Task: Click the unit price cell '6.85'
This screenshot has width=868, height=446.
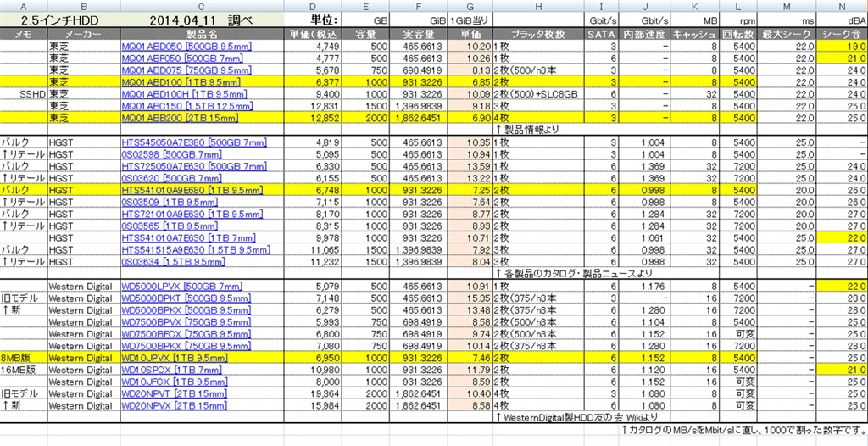Action: coord(470,82)
